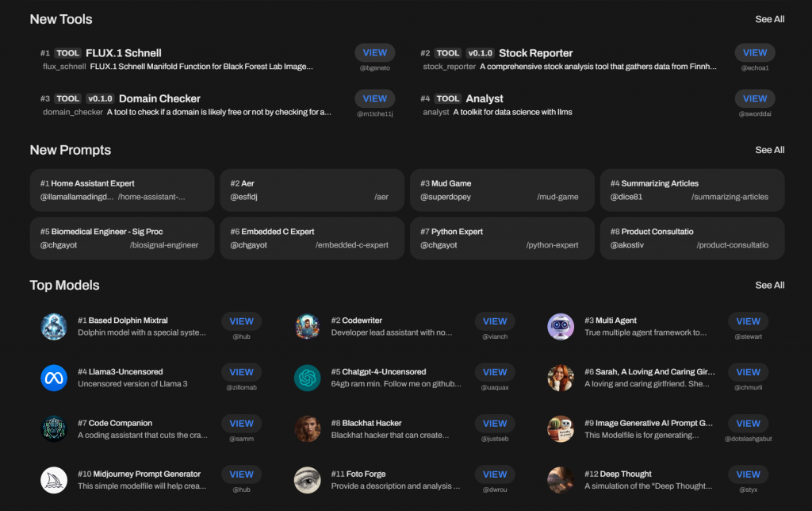Open the Python Expert prompt card
Screen dimensions: 812x511
pos(502,238)
